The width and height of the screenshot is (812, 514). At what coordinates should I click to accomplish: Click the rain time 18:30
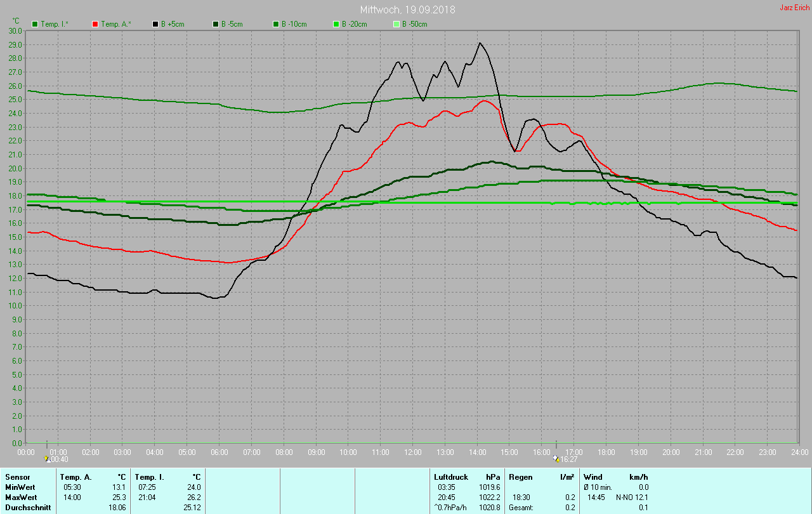(521, 498)
